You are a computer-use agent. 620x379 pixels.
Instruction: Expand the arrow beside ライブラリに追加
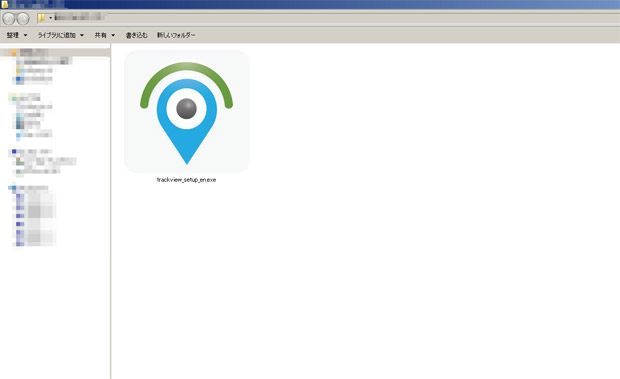click(x=82, y=35)
